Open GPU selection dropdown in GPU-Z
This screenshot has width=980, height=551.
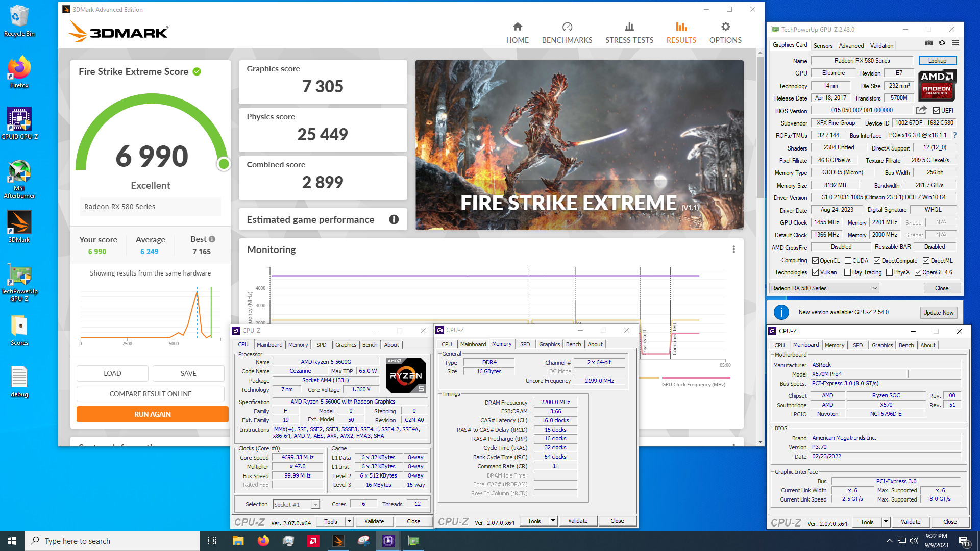[x=824, y=288]
